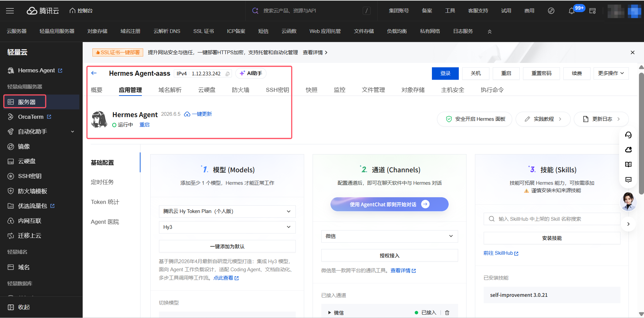
Task: Open the 腾讯云 Hy Token Plan dropdown
Action: (x=227, y=211)
